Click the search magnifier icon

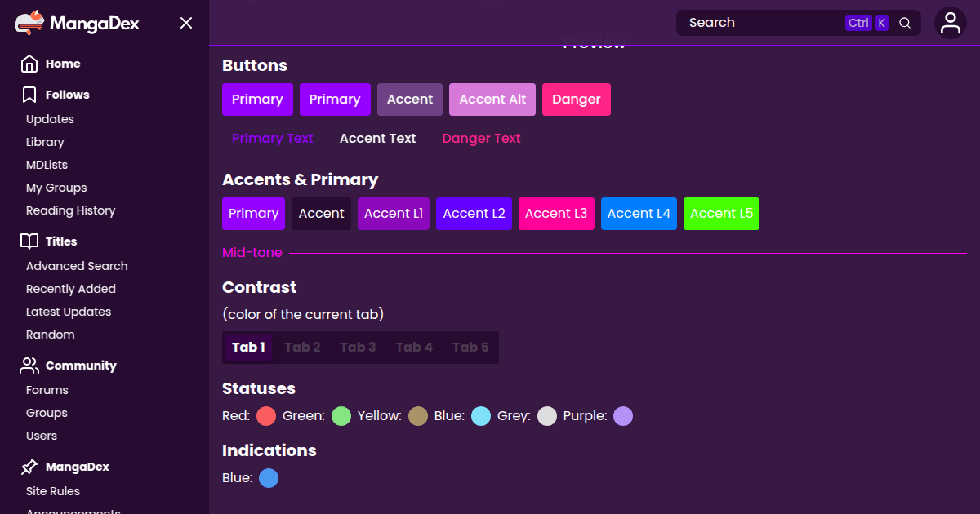pos(905,23)
